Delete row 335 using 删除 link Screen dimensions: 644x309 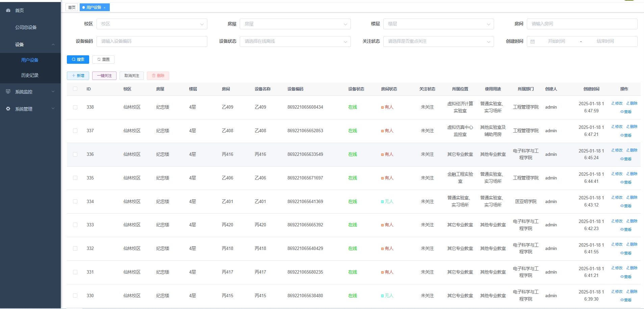[632, 174]
